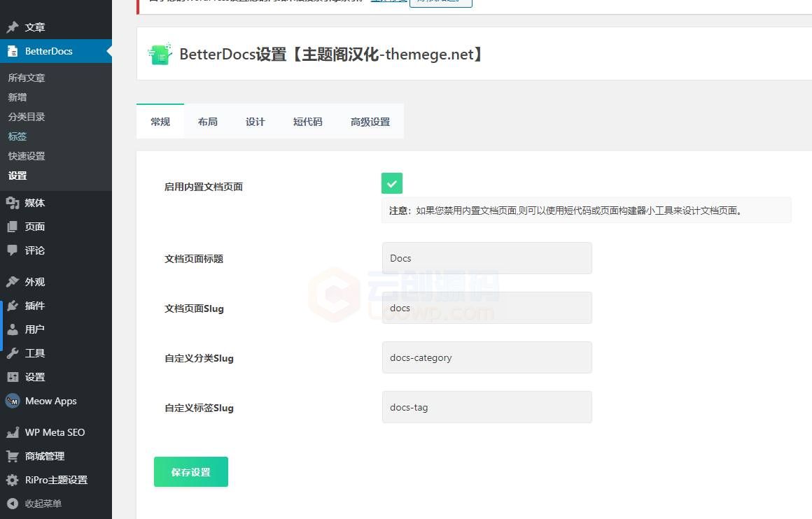The height and width of the screenshot is (519, 812).
Task: Click the cart icon beside 商城管理
Action: [13, 456]
